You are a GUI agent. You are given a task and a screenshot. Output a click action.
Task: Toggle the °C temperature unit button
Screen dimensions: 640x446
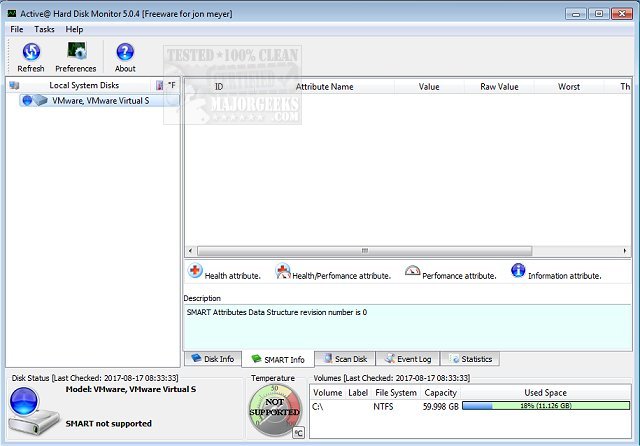[x=298, y=433]
